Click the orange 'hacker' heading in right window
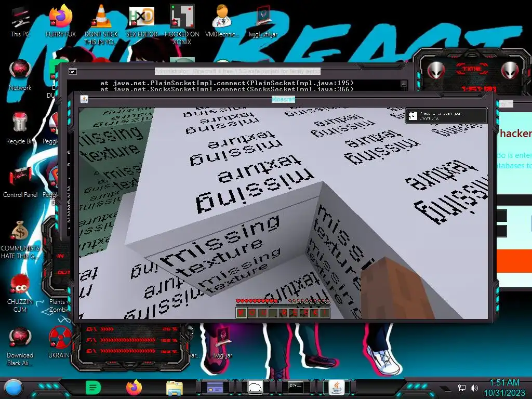 click(516, 134)
